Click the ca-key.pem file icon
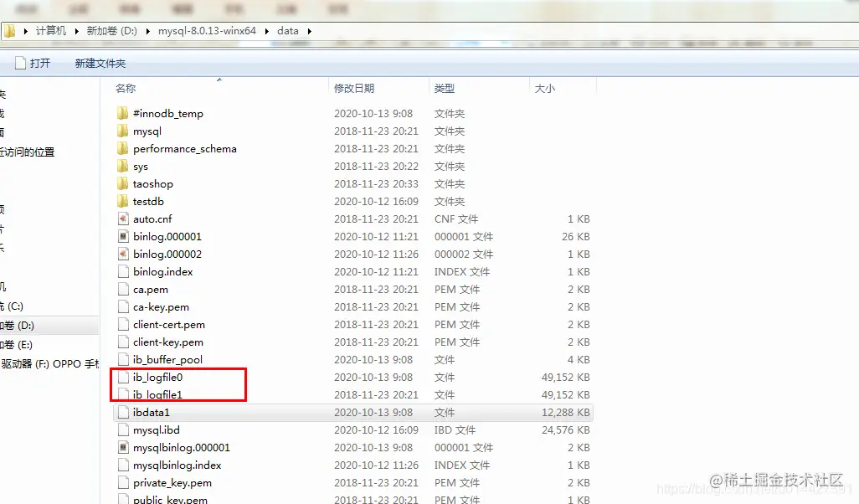The width and height of the screenshot is (859, 504). 123,306
